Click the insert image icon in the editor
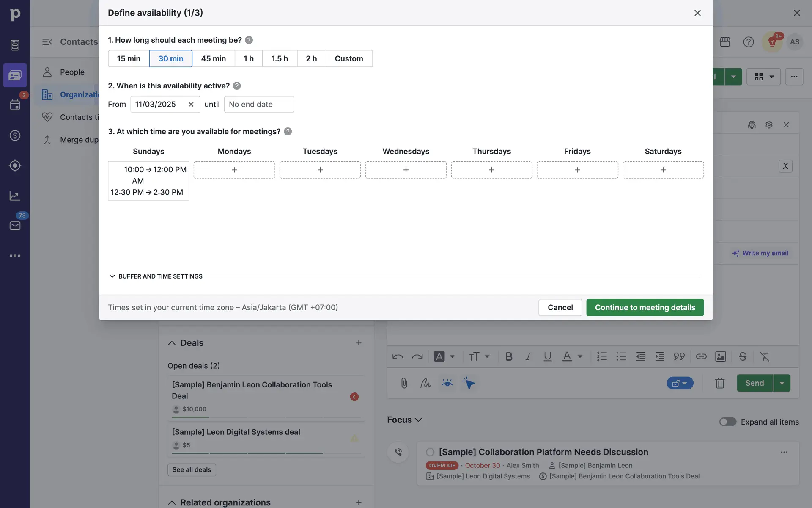Viewport: 812px width, 508px height. click(720, 356)
